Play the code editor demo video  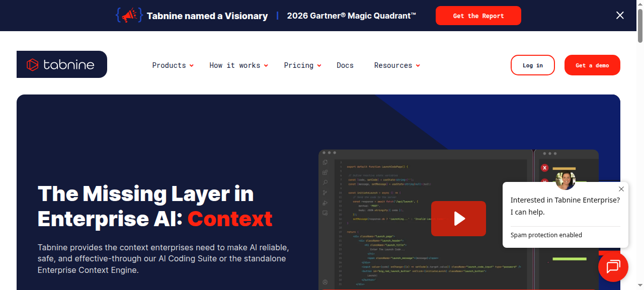coord(458,219)
